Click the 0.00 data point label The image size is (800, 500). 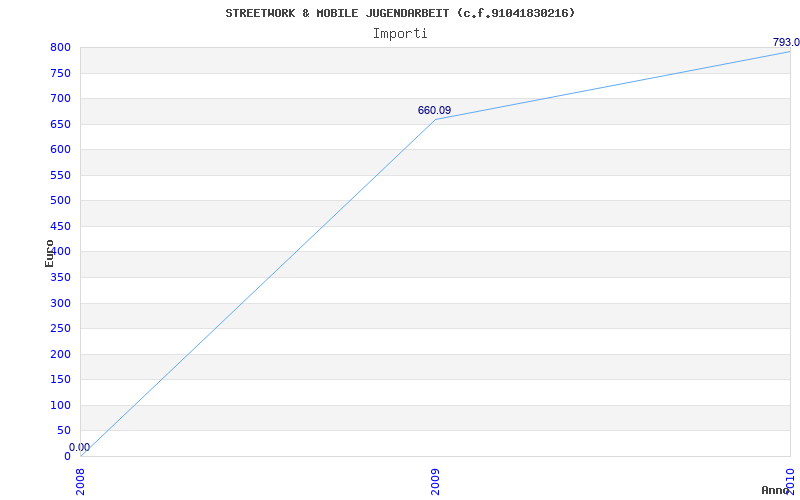[x=80, y=447]
